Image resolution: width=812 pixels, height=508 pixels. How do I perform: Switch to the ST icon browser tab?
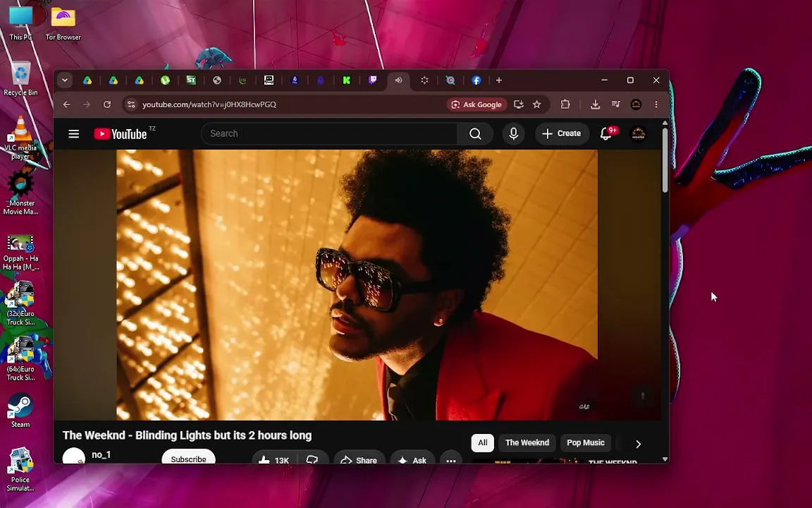click(191, 80)
